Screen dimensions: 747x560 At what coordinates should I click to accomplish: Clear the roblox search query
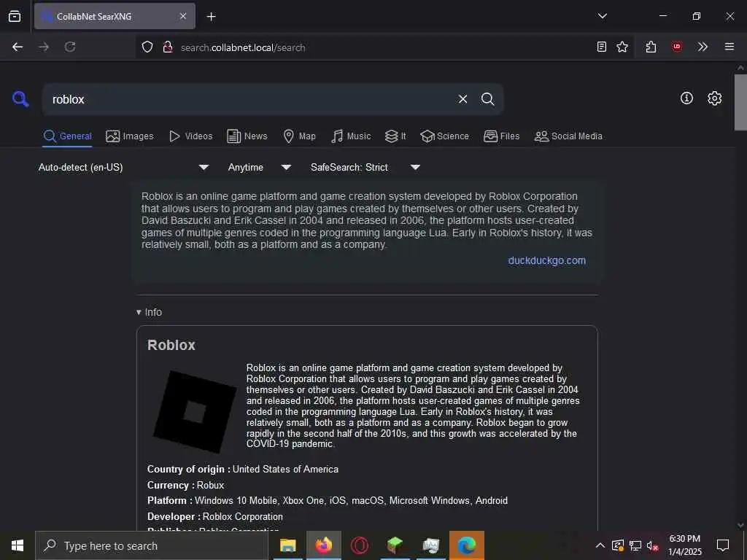(462, 99)
